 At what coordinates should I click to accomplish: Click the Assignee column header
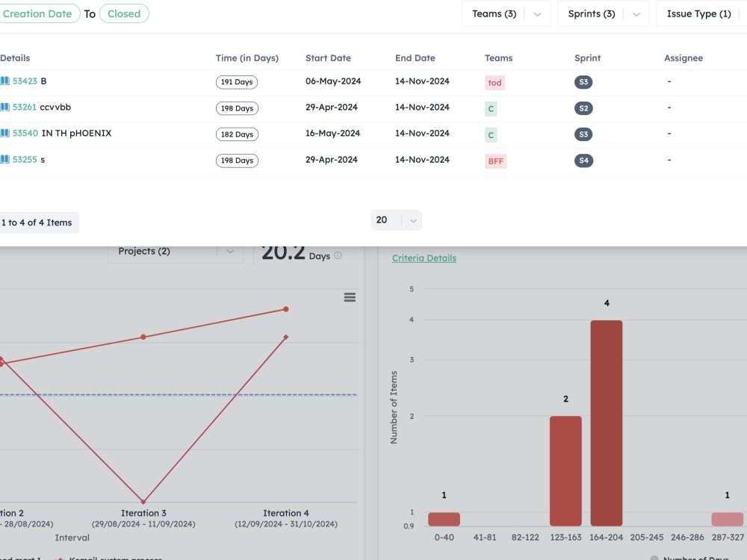[x=684, y=58]
